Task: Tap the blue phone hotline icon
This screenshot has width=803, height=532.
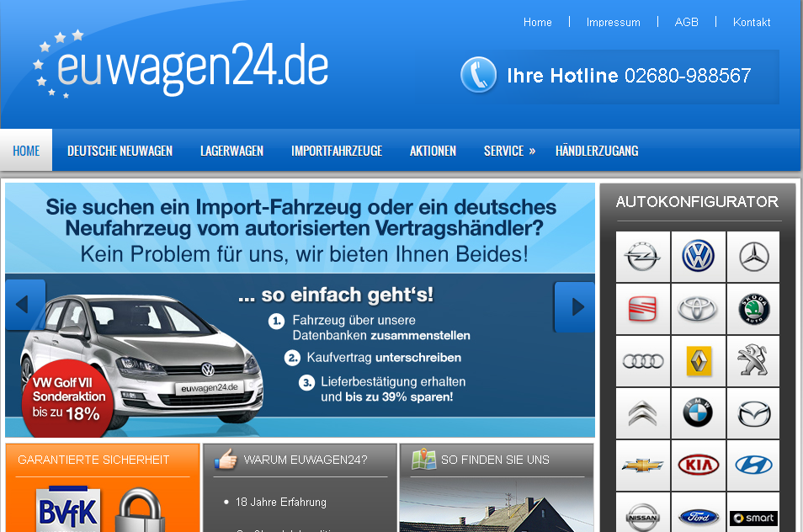Action: (x=479, y=75)
